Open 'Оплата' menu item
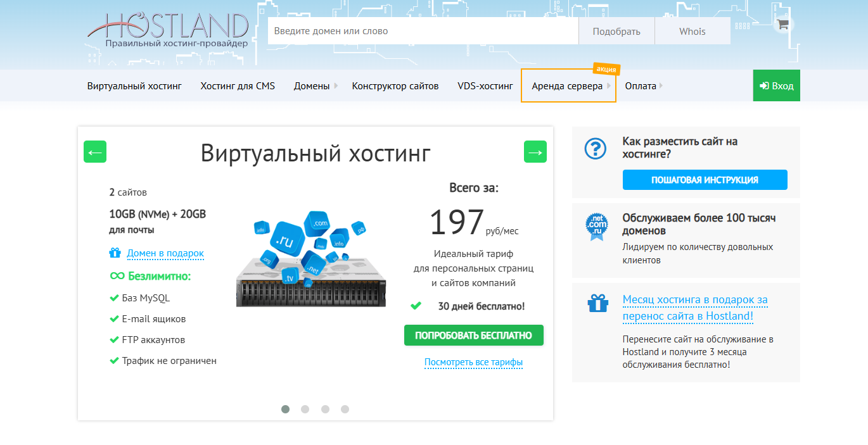Screen dimensions: 868x445 click(x=641, y=85)
